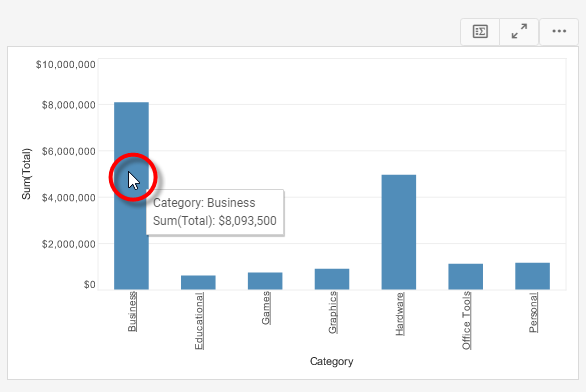Select the Business bar in chart
Screen dimensions: 586x392
click(131, 196)
